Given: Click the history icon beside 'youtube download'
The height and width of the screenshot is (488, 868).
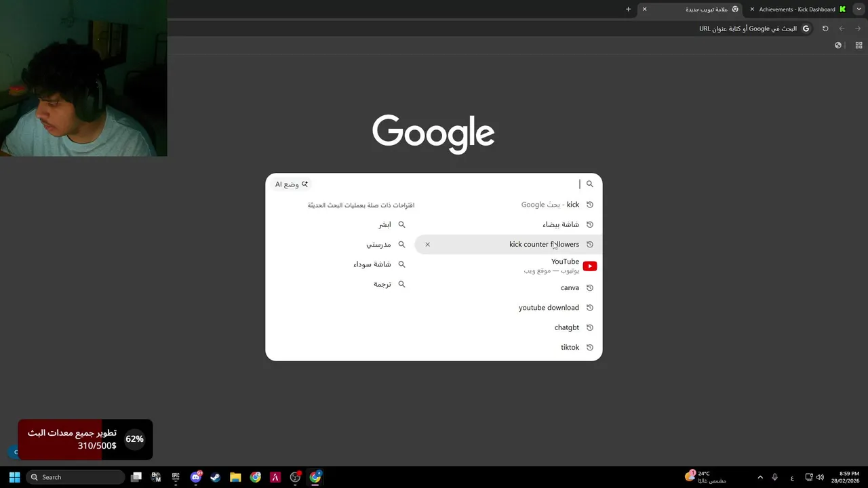Looking at the screenshot, I should coord(590,308).
